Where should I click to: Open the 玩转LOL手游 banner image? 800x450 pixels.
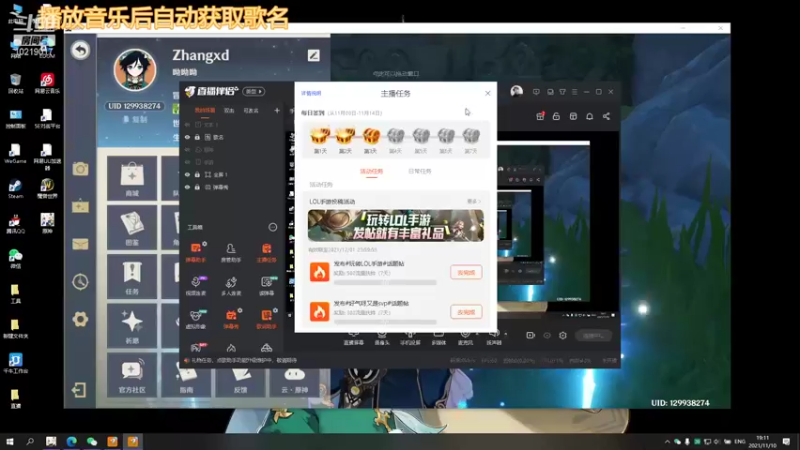(395, 226)
